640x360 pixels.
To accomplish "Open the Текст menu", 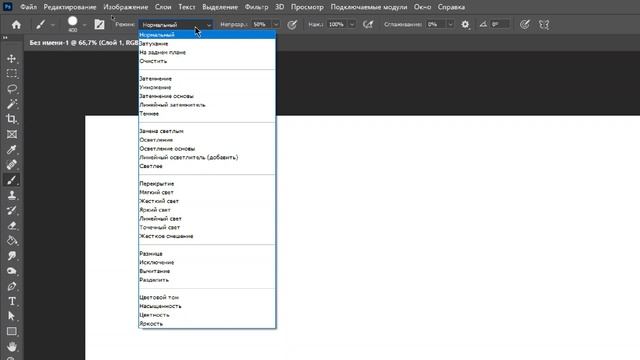I will click(187, 7).
